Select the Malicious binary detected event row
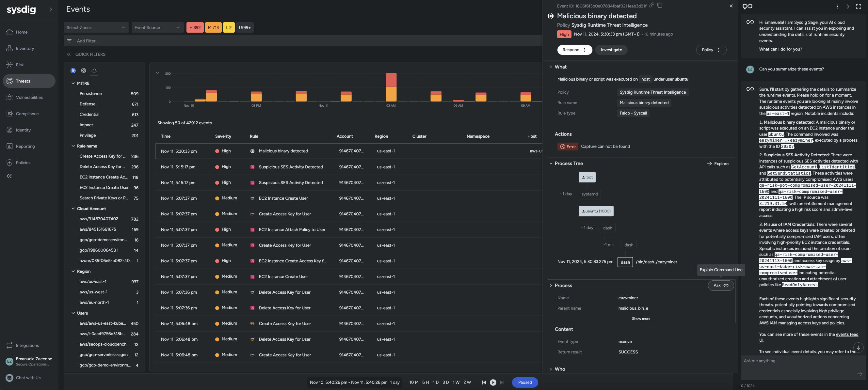 [x=349, y=151]
